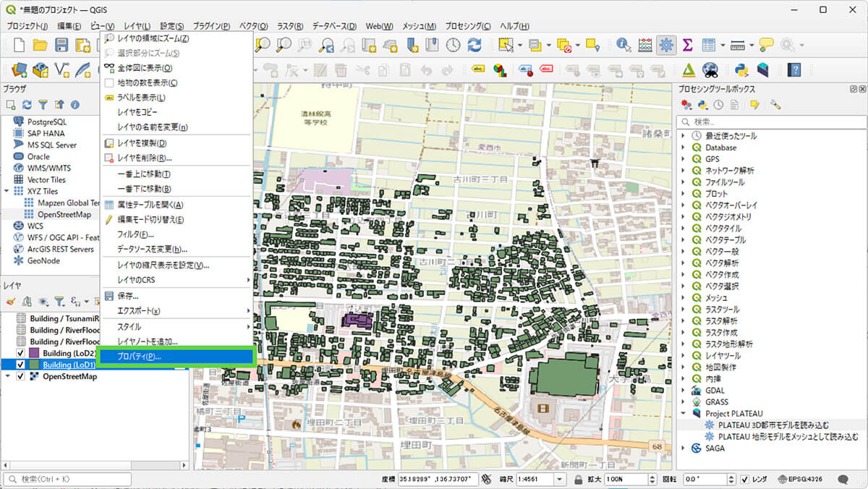
Task: Uncheck the OpenStreetMap layer checkbox
Action: [x=20, y=376]
